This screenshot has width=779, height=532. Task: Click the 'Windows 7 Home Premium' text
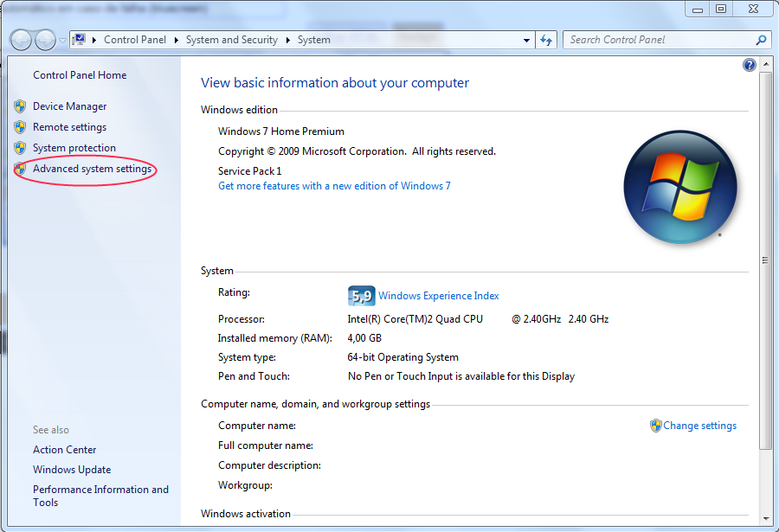(281, 131)
